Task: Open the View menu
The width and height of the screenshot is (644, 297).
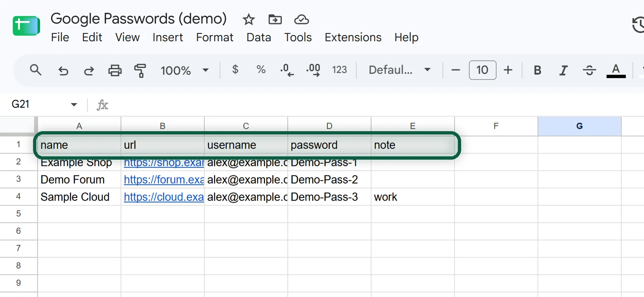Action: (128, 37)
